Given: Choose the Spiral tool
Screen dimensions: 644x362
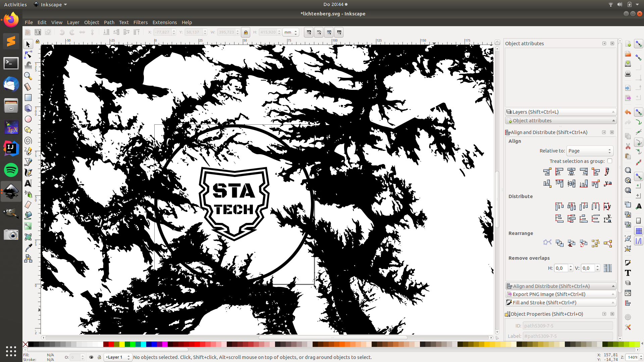Looking at the screenshot, I should [28, 141].
